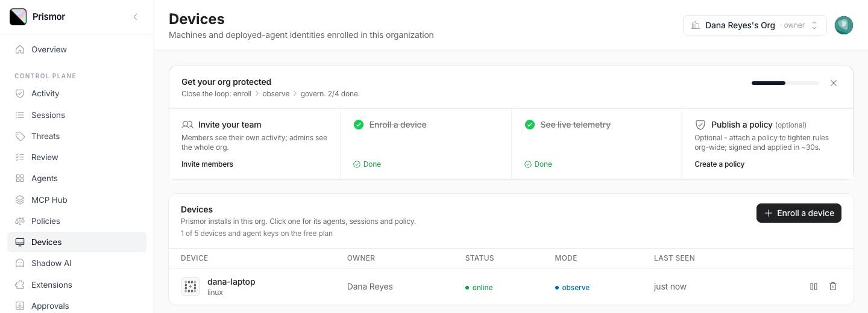
Task: Click the dana-laptop device icon
Action: pos(190,287)
